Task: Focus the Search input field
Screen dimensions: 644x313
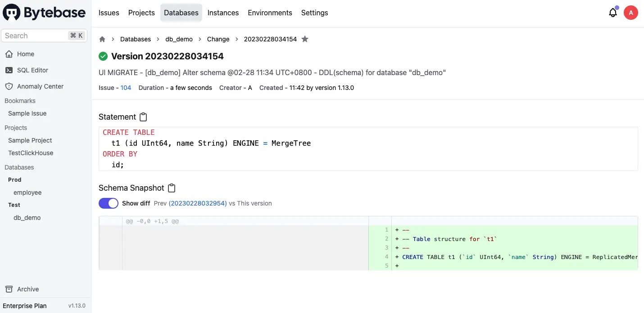Action: (x=44, y=36)
